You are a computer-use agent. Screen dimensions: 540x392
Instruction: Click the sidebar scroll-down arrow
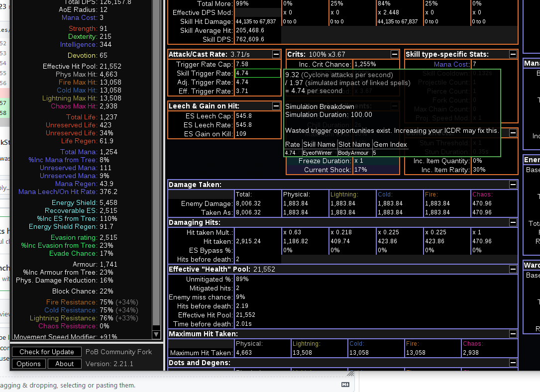(156, 334)
